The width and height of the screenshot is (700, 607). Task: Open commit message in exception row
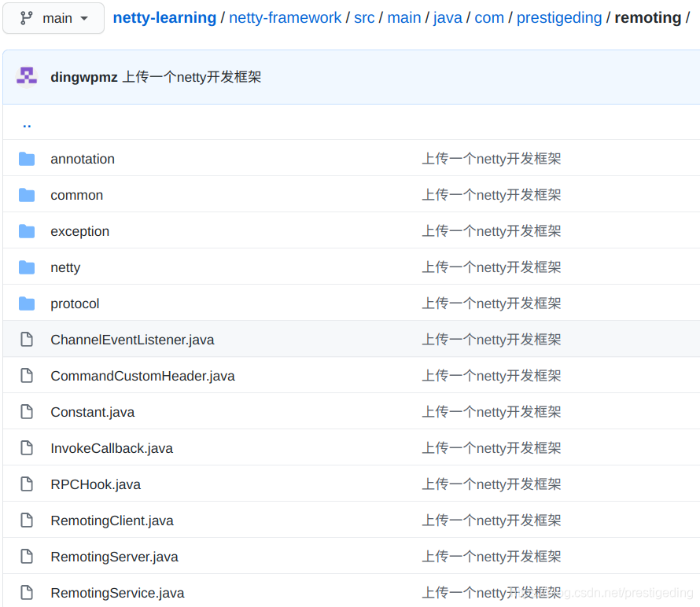click(x=492, y=230)
